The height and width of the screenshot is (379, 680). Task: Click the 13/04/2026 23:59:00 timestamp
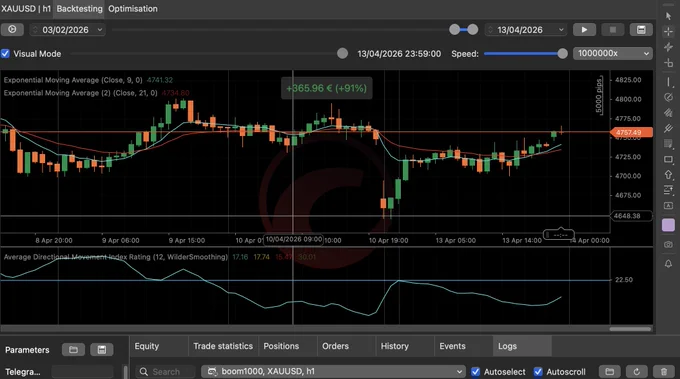399,54
